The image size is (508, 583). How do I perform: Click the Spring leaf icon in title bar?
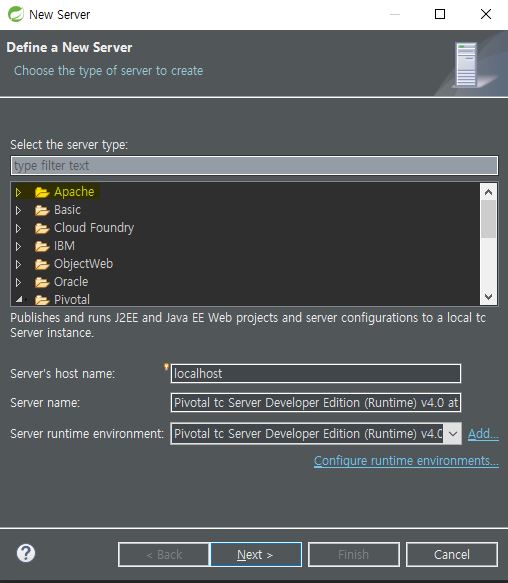pyautogui.click(x=16, y=14)
